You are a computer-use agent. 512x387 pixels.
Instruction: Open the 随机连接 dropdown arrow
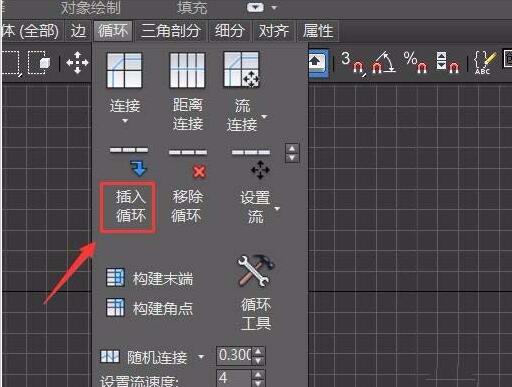pyautogui.click(x=201, y=357)
